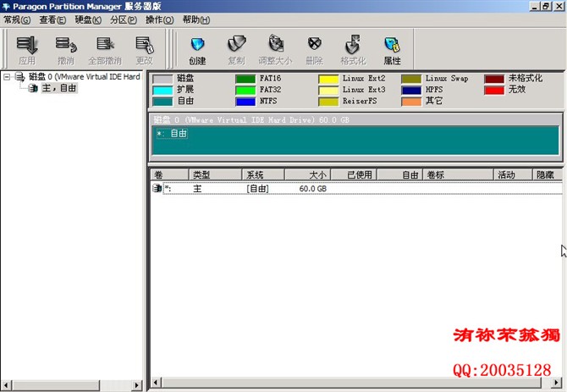Click the left arrow of tree pane scrollbar

6,385
